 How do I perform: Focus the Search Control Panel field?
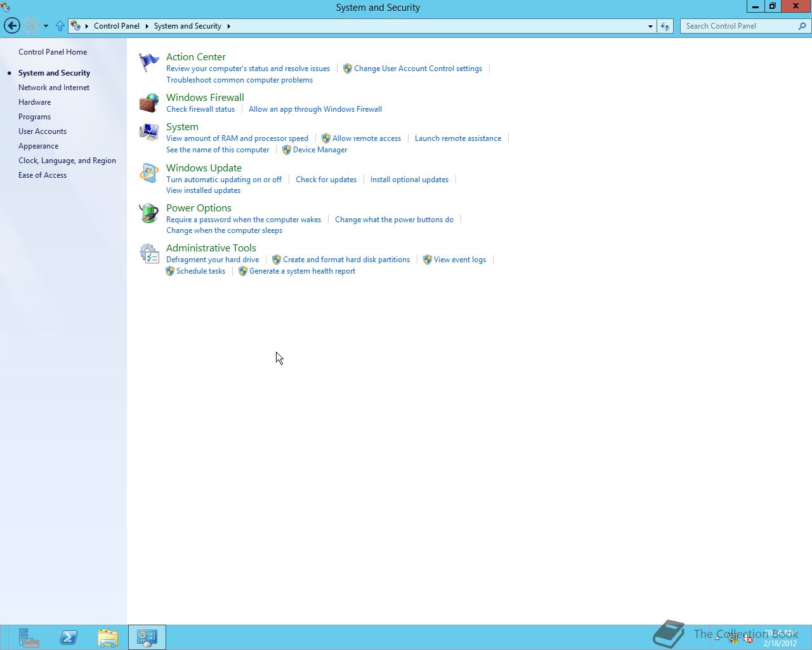pos(739,26)
